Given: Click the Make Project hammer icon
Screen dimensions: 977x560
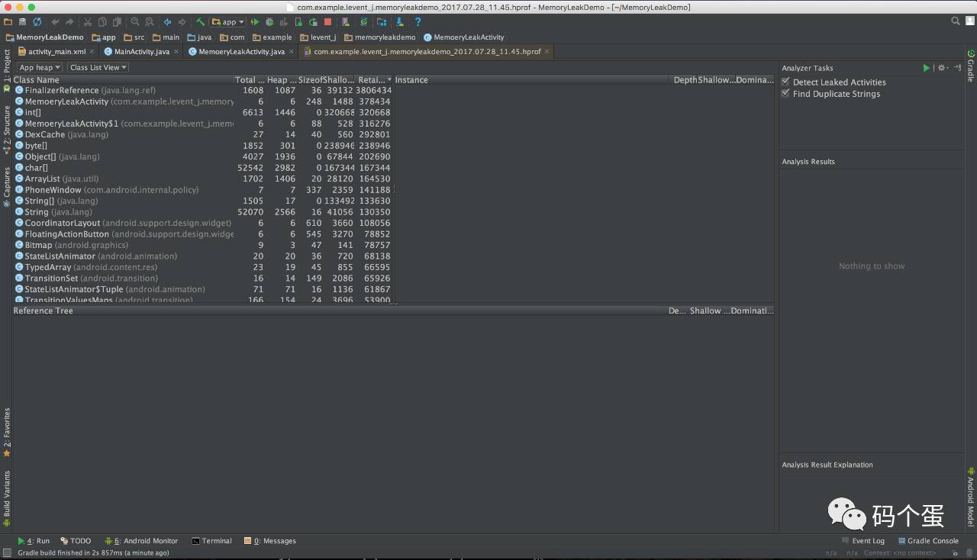Looking at the screenshot, I should pos(201,22).
